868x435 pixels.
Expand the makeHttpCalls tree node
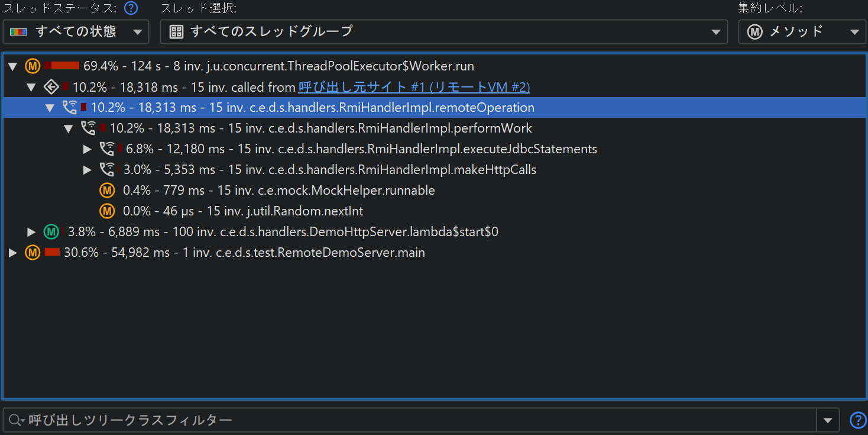click(x=88, y=170)
